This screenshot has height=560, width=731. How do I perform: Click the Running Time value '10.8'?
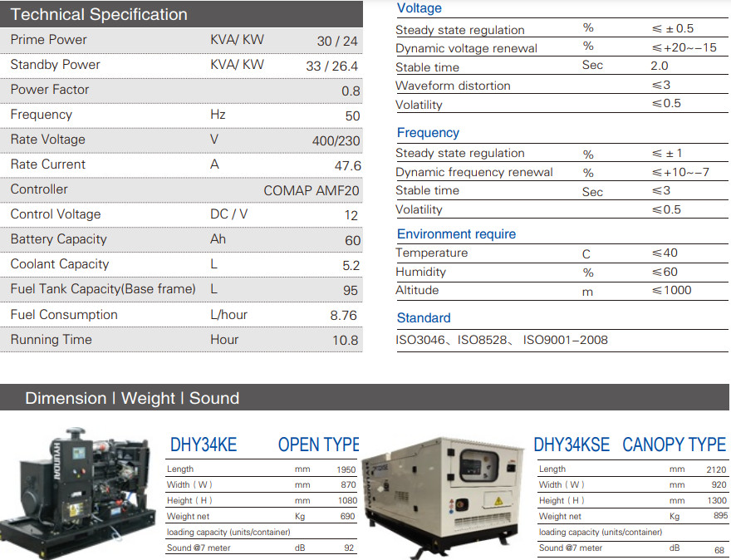pos(345,341)
